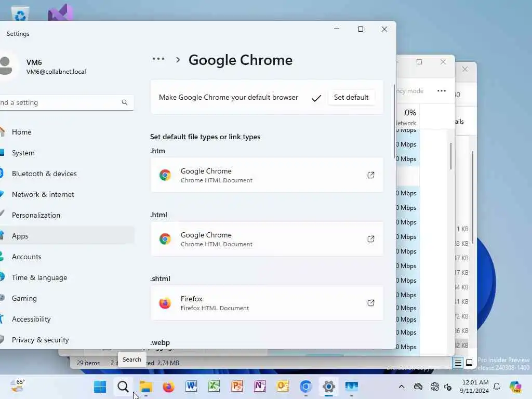The image size is (532, 399).
Task: Click the weather widget showing 65°
Action: 17,386
